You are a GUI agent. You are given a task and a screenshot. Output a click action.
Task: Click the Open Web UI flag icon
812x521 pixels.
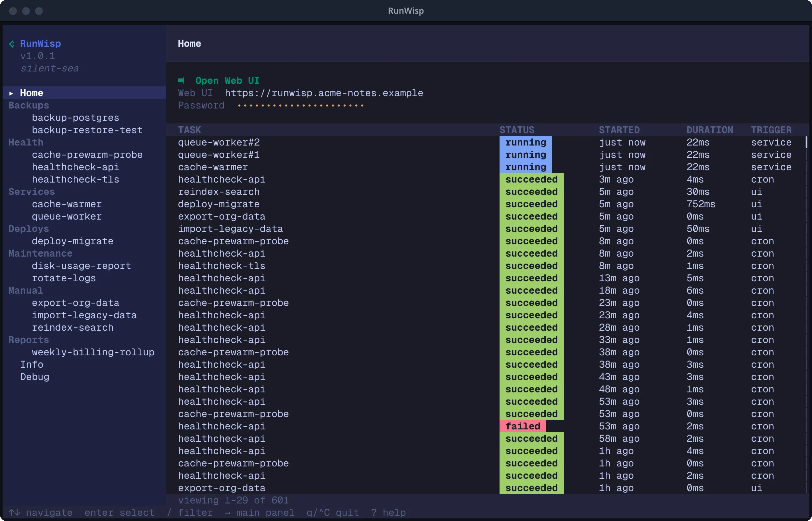pos(181,81)
